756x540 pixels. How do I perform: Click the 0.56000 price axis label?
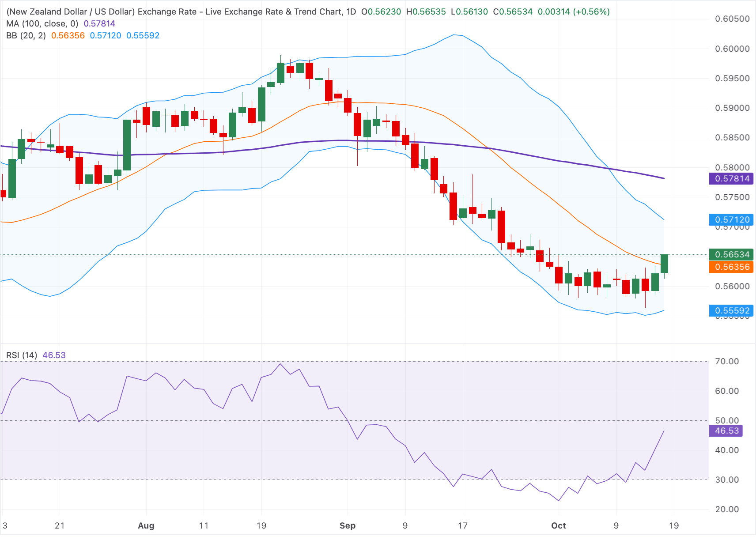point(732,287)
